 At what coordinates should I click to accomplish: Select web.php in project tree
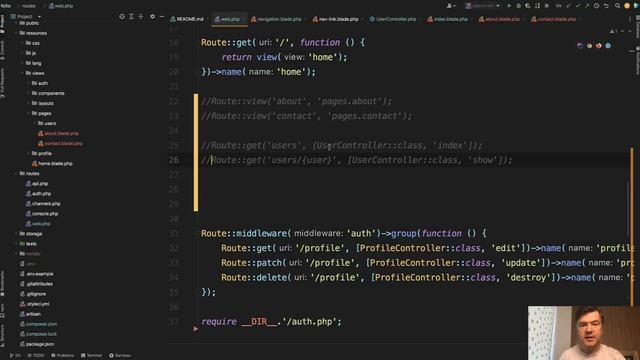pos(38,224)
